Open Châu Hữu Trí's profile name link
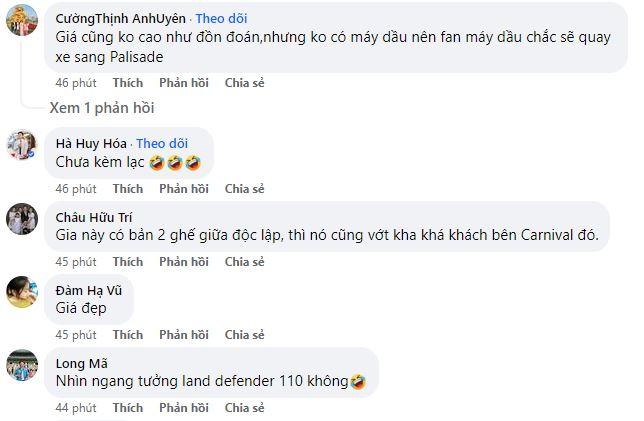The image size is (644, 421). click(97, 216)
